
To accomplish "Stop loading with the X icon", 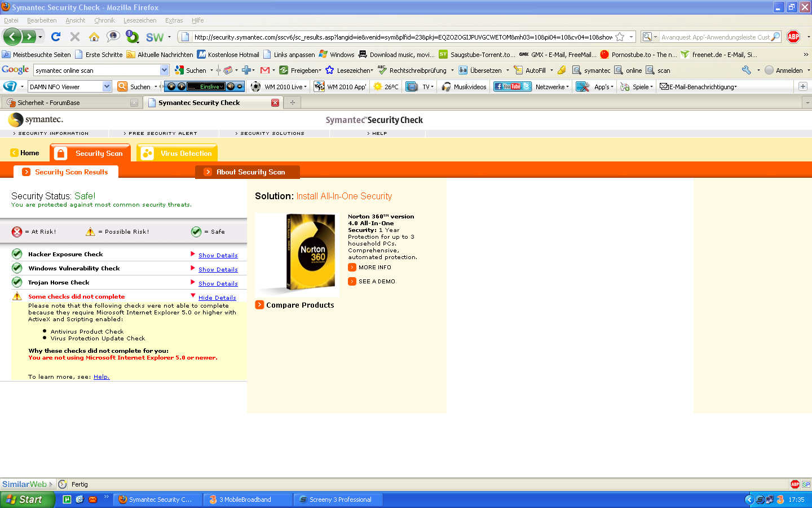I will [x=74, y=37].
